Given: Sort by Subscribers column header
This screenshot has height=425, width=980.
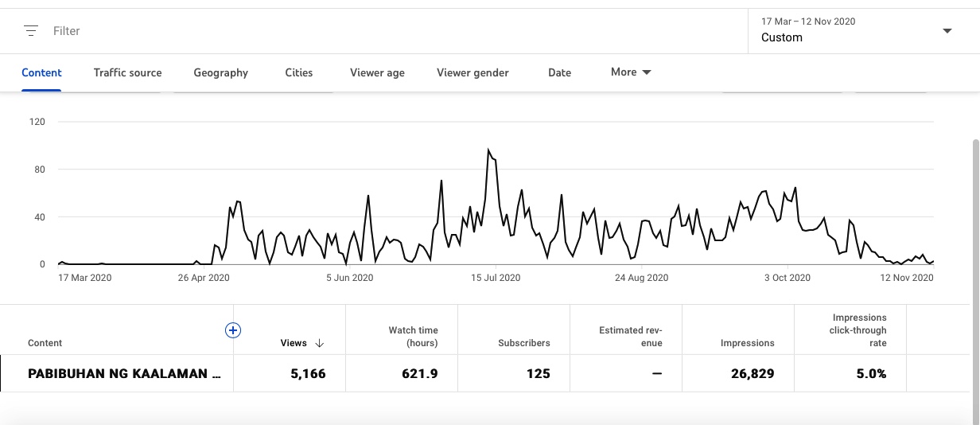Looking at the screenshot, I should click(523, 343).
